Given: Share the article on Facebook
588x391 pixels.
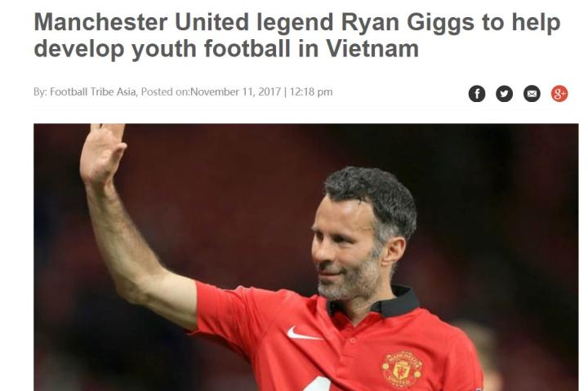Looking at the screenshot, I should (x=477, y=94).
